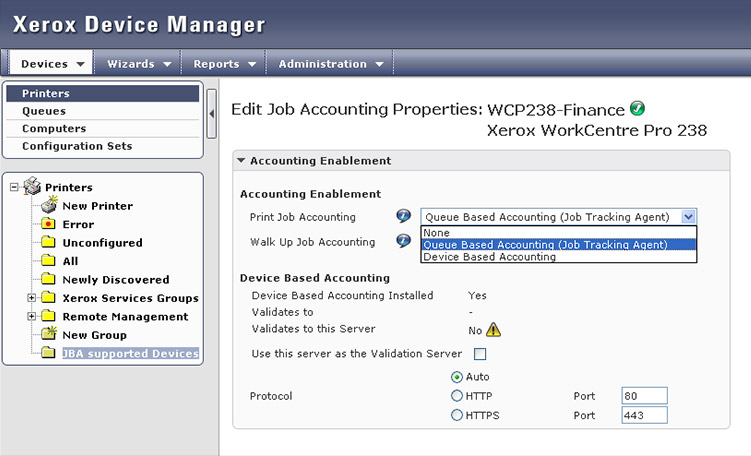Open New Printer tree item
Image resolution: width=751 pixels, height=456 pixels.
(98, 206)
